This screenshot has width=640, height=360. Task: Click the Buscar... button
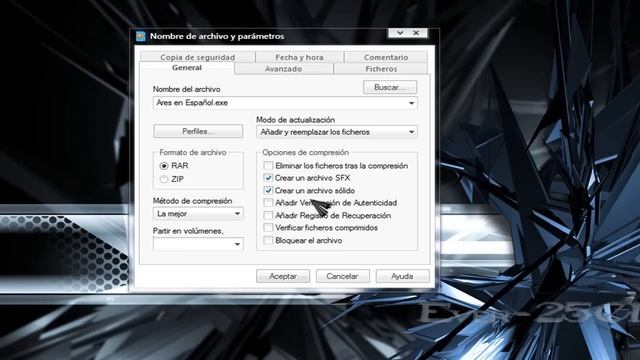pos(390,87)
